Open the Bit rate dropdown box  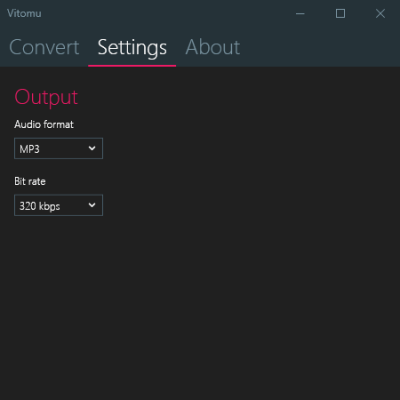(x=58, y=205)
